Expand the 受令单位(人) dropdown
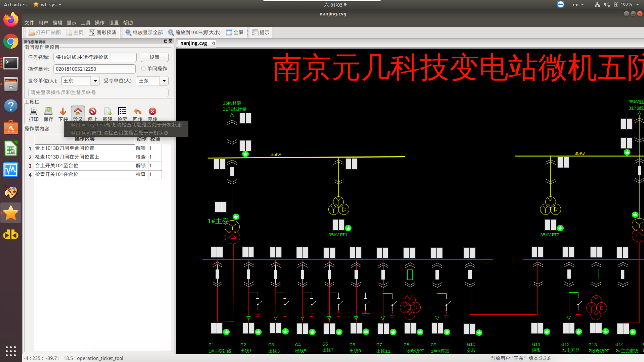The image size is (644, 362). 164,81
